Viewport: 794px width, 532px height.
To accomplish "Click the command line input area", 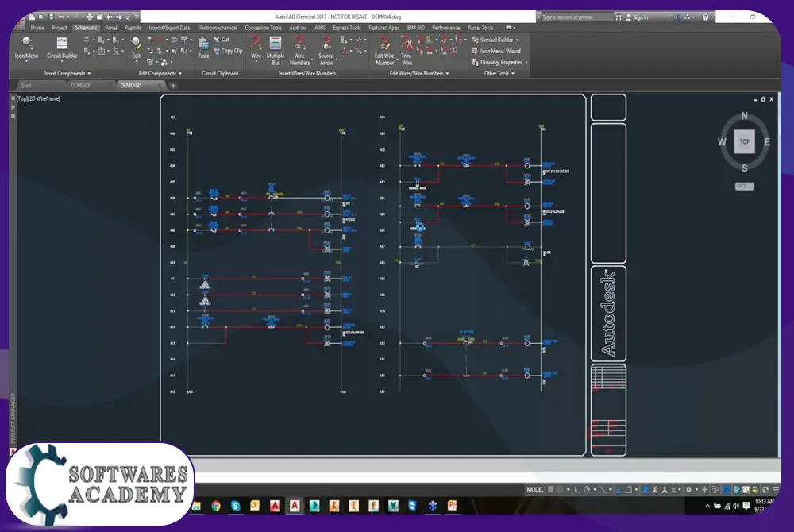I will [486, 477].
